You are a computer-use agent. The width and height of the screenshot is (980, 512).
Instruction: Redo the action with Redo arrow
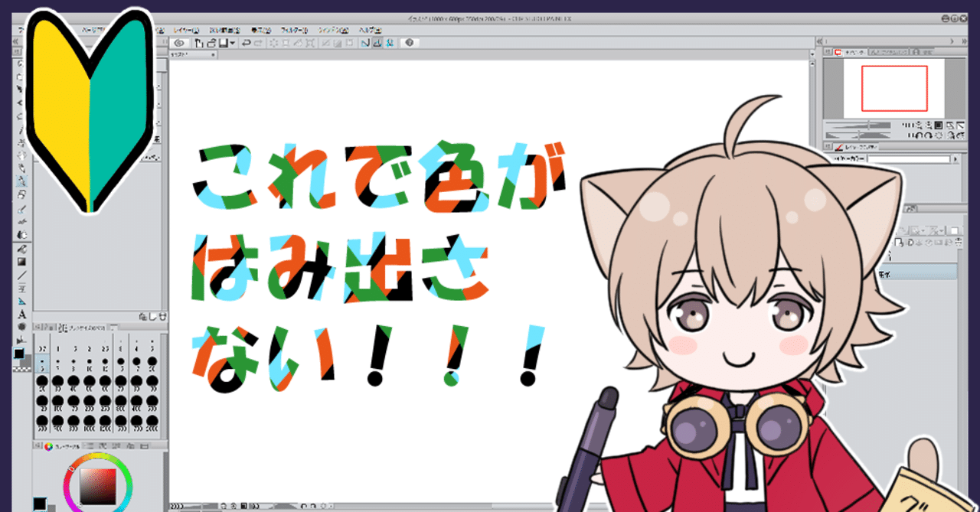pos(258,43)
